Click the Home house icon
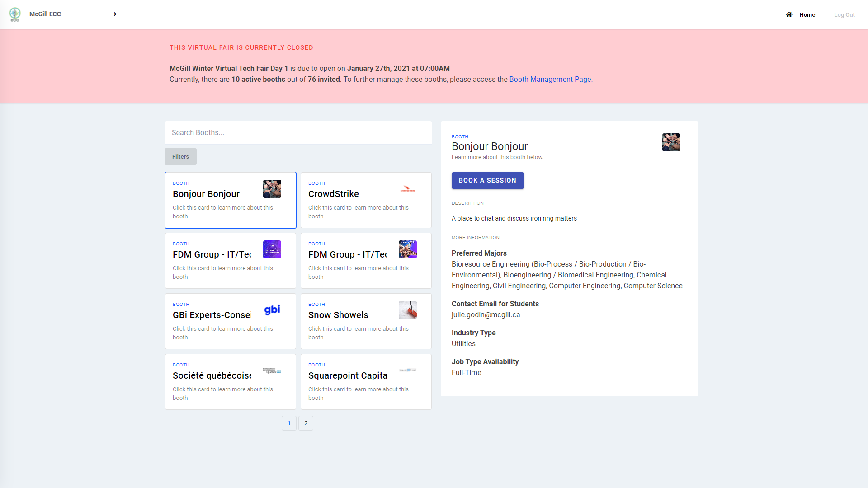 pos(789,14)
